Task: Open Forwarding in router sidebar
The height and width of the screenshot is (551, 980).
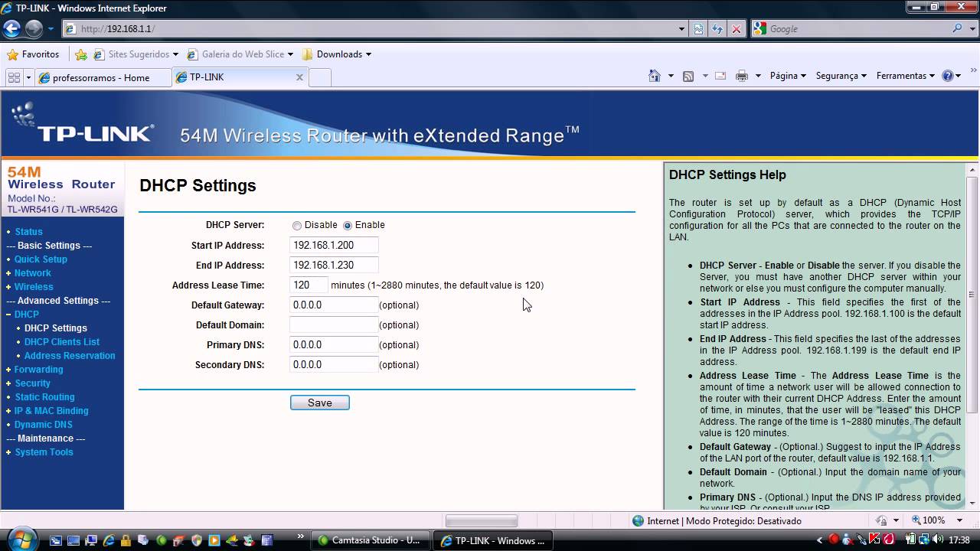Action: pyautogui.click(x=38, y=370)
